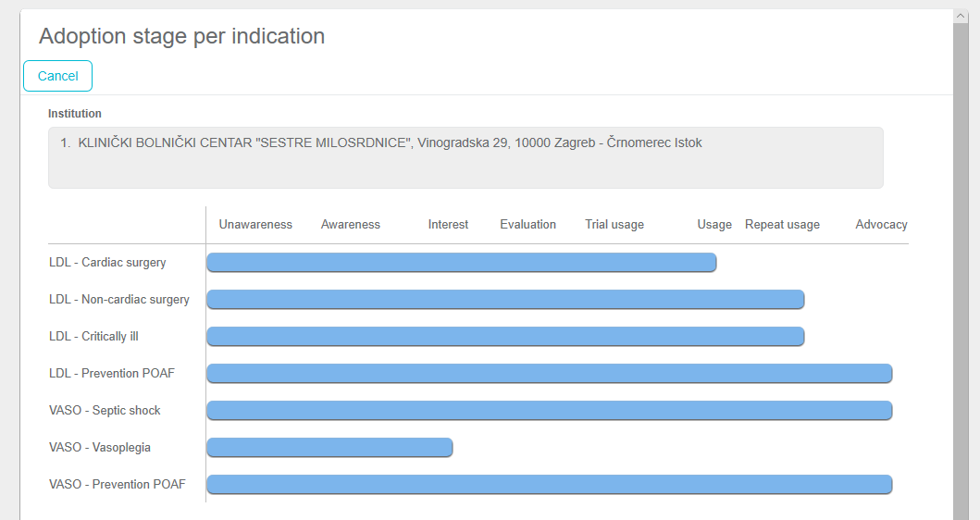Click the LDL - Non-cardiac surgery bar

(x=505, y=300)
